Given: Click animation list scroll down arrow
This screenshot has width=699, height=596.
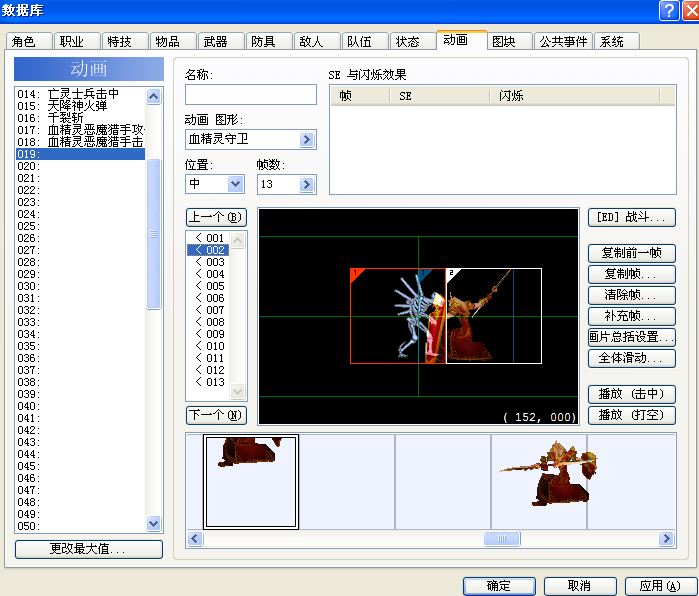Looking at the screenshot, I should [153, 523].
